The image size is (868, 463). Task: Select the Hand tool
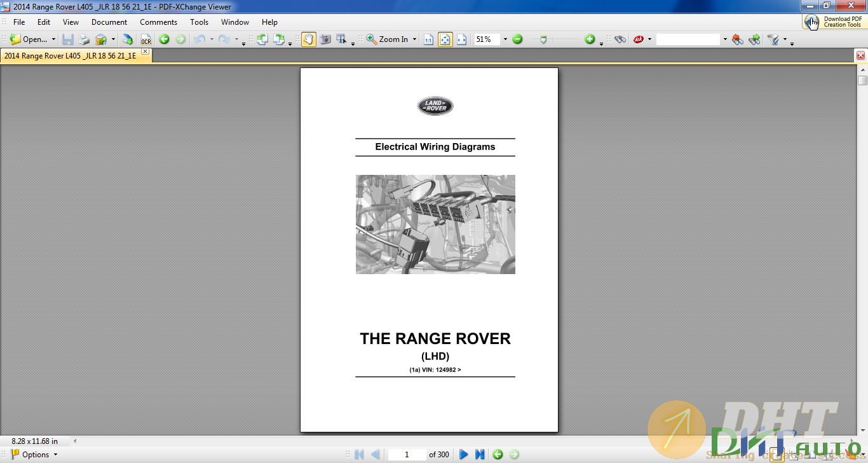click(x=309, y=39)
